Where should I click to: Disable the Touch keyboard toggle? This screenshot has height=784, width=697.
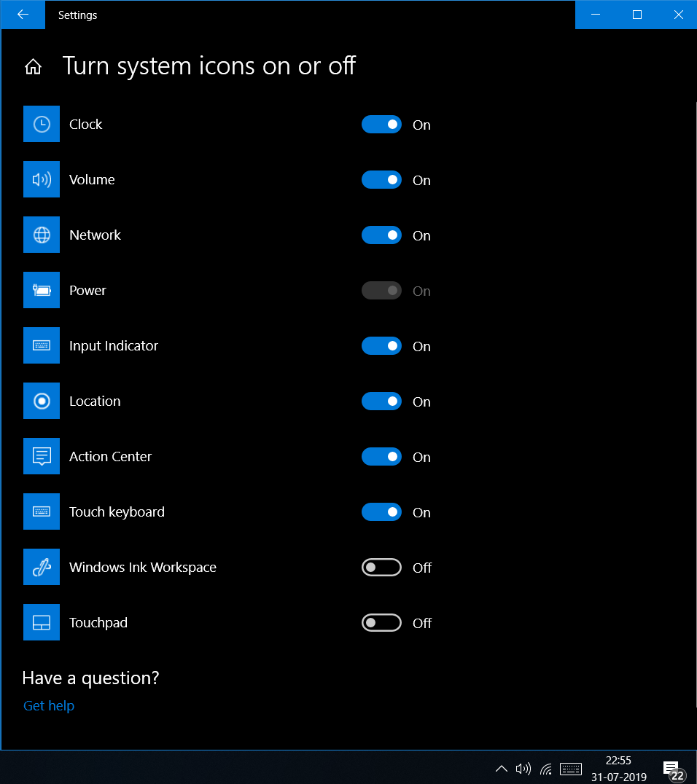[381, 512]
